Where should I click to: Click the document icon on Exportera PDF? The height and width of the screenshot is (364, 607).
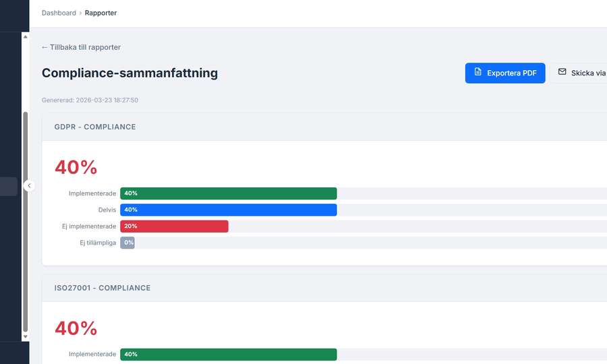(x=478, y=73)
